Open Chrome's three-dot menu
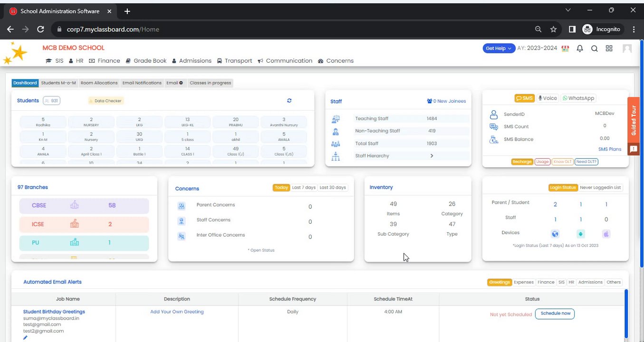This screenshot has width=644, height=342. [634, 29]
